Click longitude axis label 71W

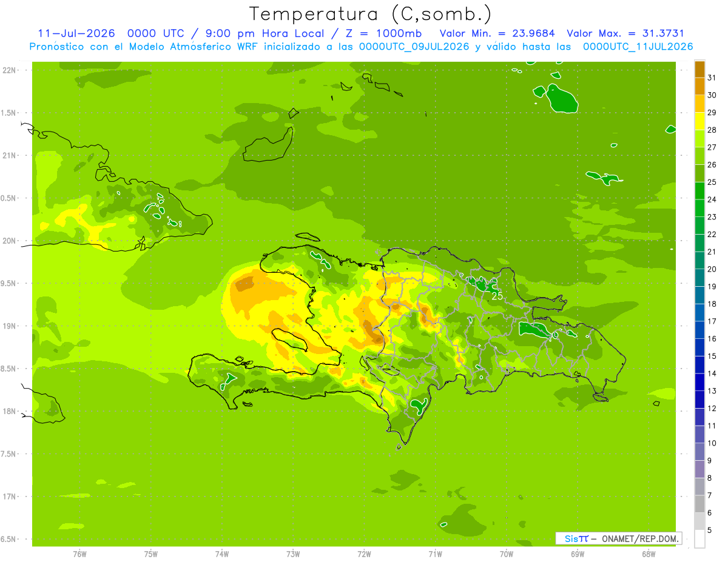pyautogui.click(x=435, y=554)
